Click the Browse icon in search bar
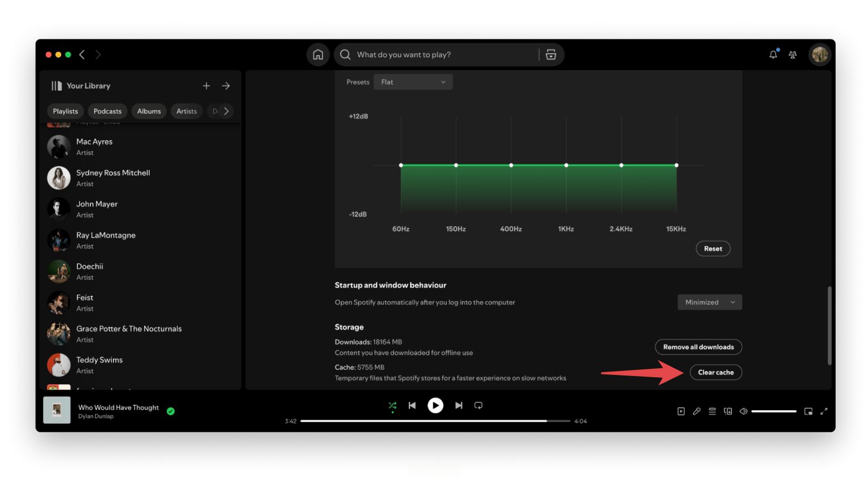 point(551,55)
